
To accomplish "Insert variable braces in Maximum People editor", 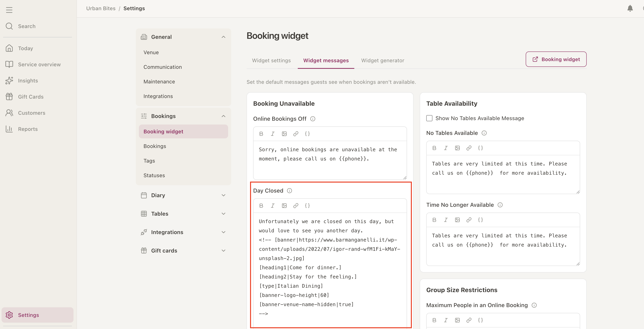I will [480, 320].
